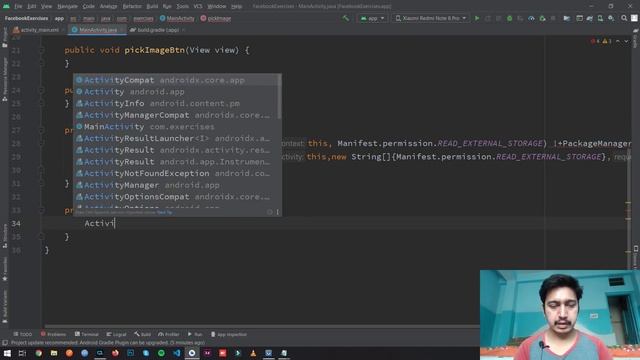Click the Apply Changes and Restart Activity icon

[x=488, y=18]
